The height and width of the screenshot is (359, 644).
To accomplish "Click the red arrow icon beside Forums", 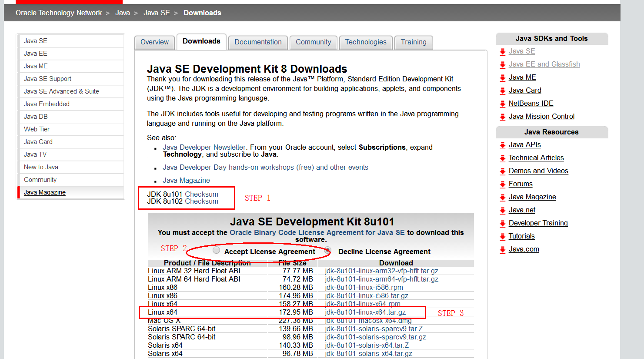I will click(503, 185).
